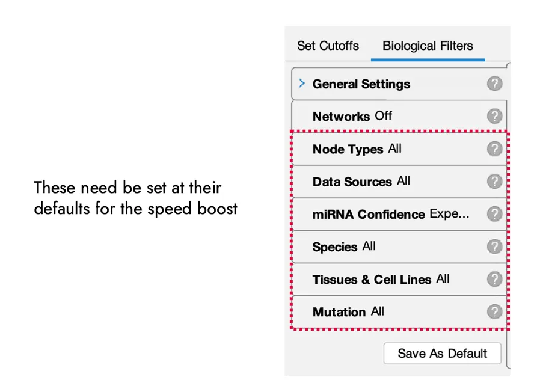
Task: Expand the Species filter row
Action: (343, 247)
